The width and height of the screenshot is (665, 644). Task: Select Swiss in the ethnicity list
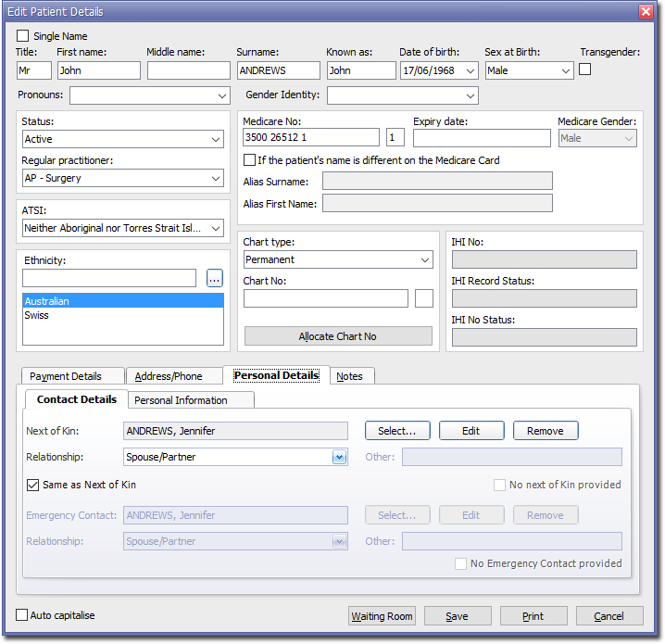coord(37,315)
